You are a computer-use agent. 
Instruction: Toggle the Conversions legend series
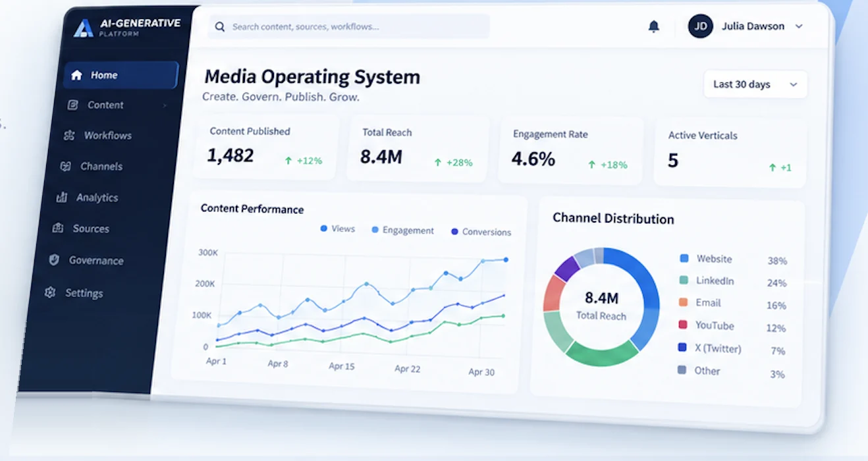tap(481, 231)
